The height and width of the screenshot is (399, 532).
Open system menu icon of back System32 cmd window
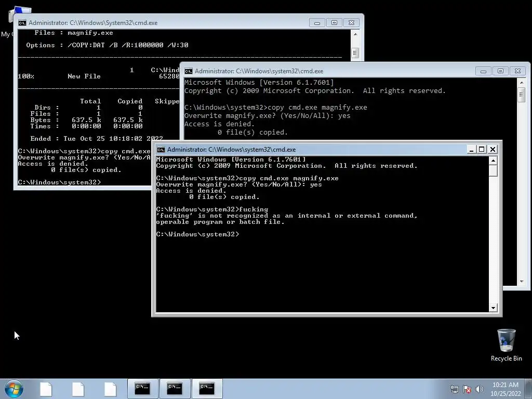click(22, 23)
